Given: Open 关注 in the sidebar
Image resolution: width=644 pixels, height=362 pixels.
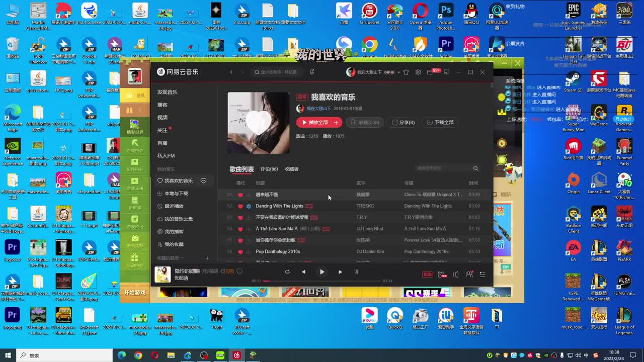Looking at the screenshot, I should (x=162, y=130).
